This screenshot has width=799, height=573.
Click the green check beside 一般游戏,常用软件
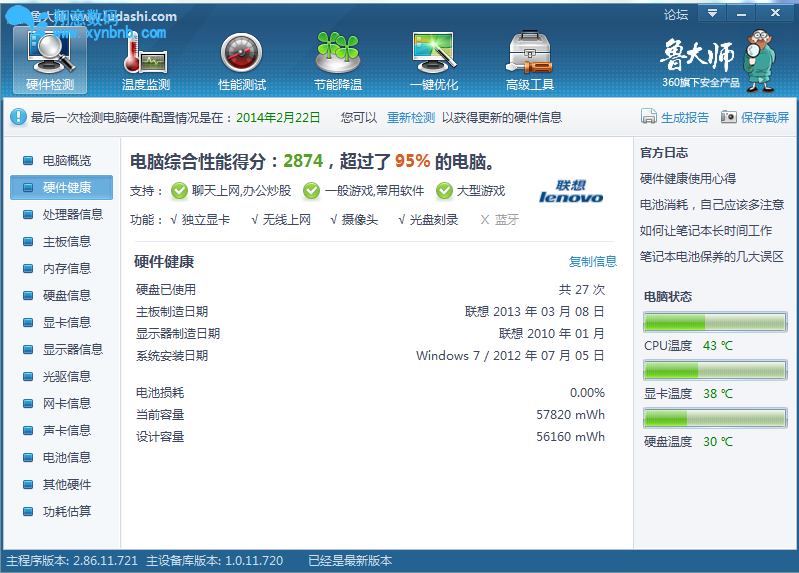tap(311, 191)
